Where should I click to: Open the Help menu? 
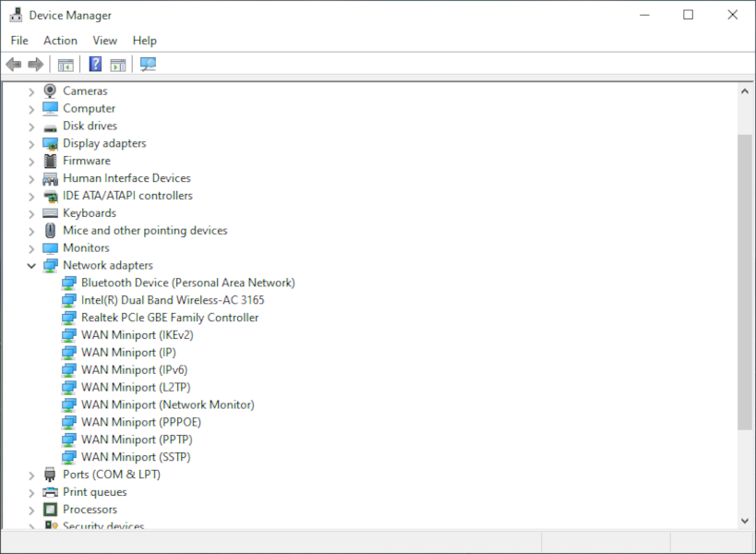pyautogui.click(x=145, y=41)
